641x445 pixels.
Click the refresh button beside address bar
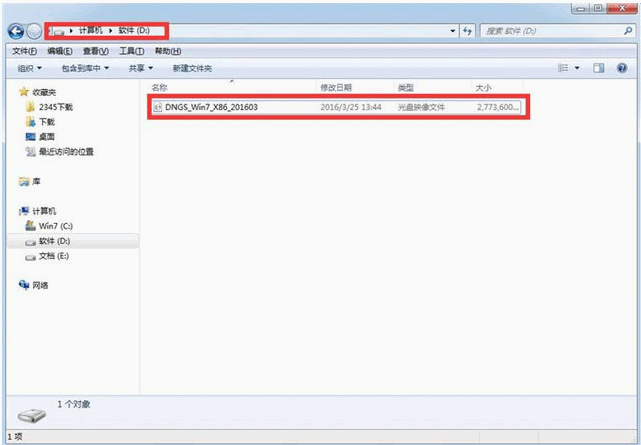coord(468,31)
